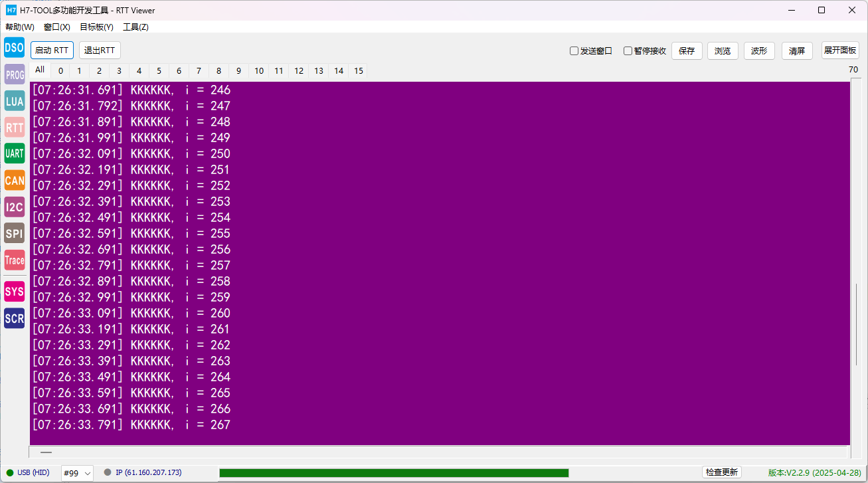This screenshot has height=483, width=868.
Task: Open the PROG programmer module
Action: [x=14, y=74]
